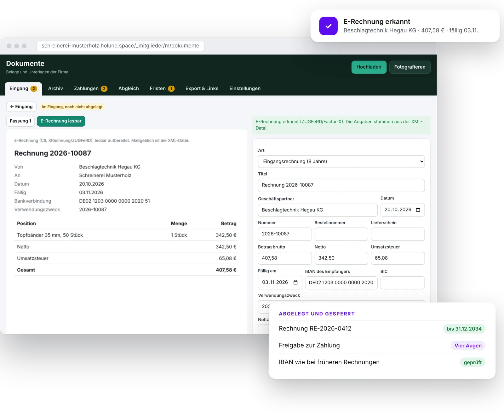Toggle the E-Rechnung lesbar view
Image resolution: width=504 pixels, height=420 pixels.
(61, 121)
